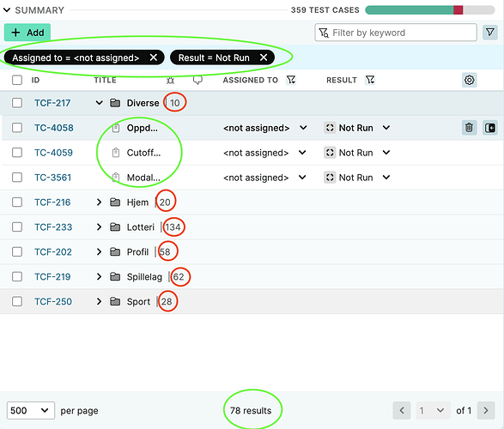The width and height of the screenshot is (504, 429).
Task: Remove the Result = Not Run filter chip
Action: [264, 57]
